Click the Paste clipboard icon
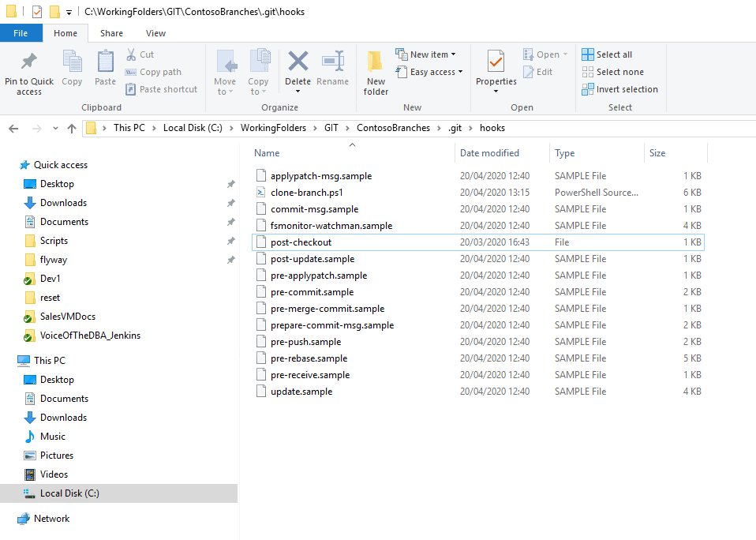The height and width of the screenshot is (540, 756). pos(105,62)
